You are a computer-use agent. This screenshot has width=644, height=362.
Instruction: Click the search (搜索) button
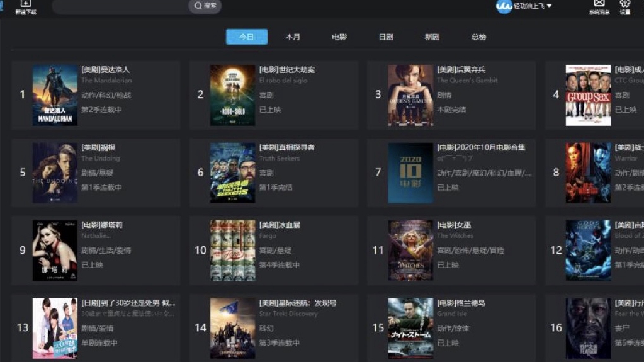[x=205, y=6]
